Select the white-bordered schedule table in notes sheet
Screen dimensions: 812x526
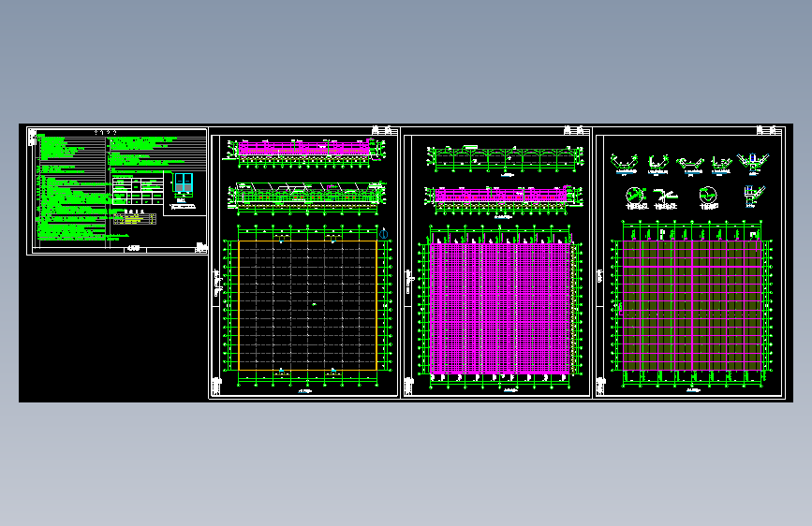click(138, 190)
